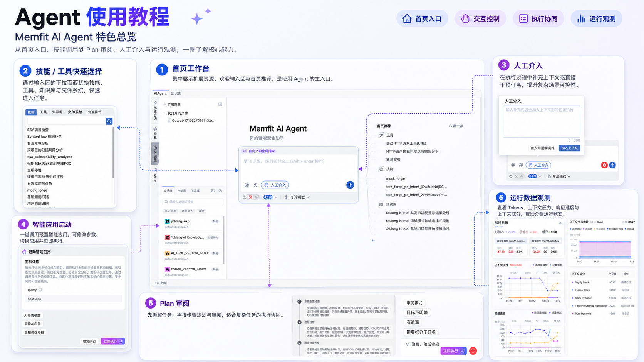Switch to the AIAgent tab in workbench
The image size is (644, 362).
(160, 93)
